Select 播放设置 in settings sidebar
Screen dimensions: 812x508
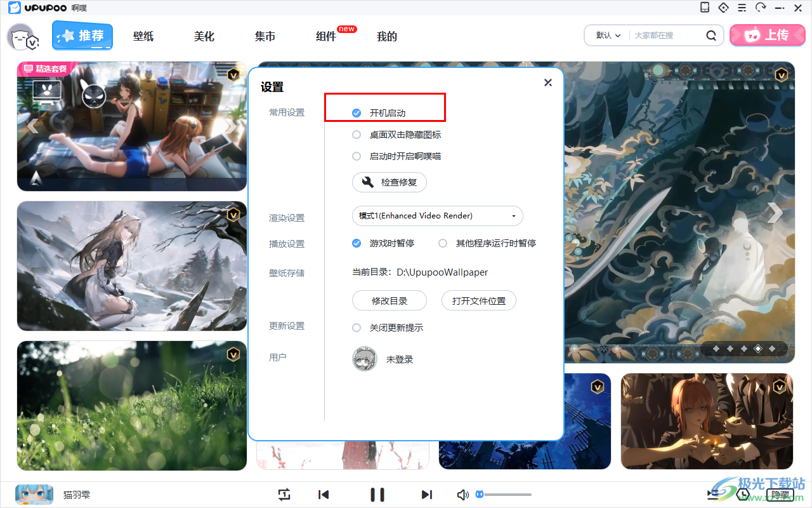pyautogui.click(x=287, y=244)
